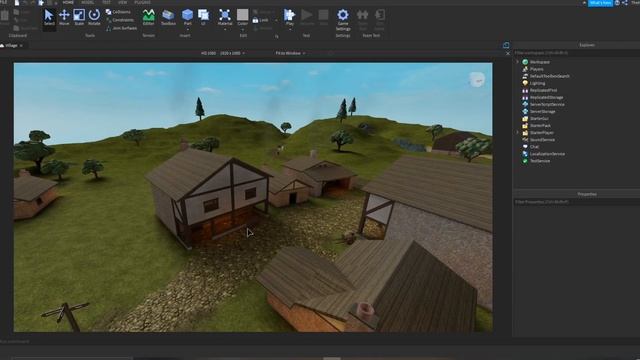Activate the Move tool
The width and height of the screenshot is (640, 360).
(64, 18)
